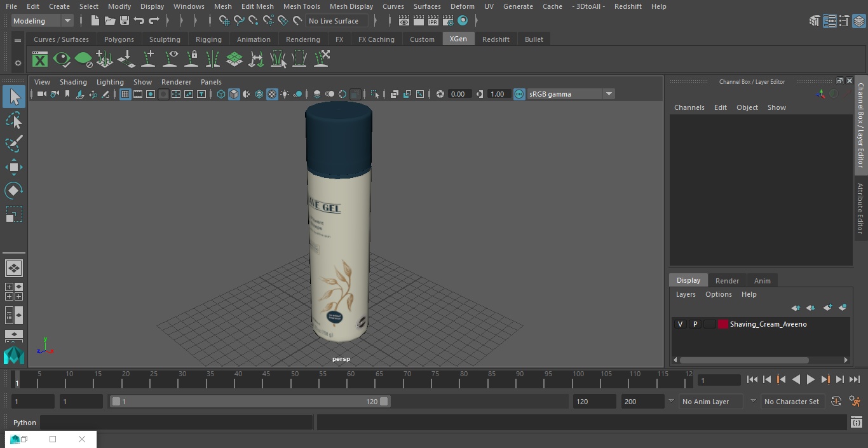Open the sRGB gamma color space dropdown
This screenshot has height=448, width=868.
click(x=570, y=94)
